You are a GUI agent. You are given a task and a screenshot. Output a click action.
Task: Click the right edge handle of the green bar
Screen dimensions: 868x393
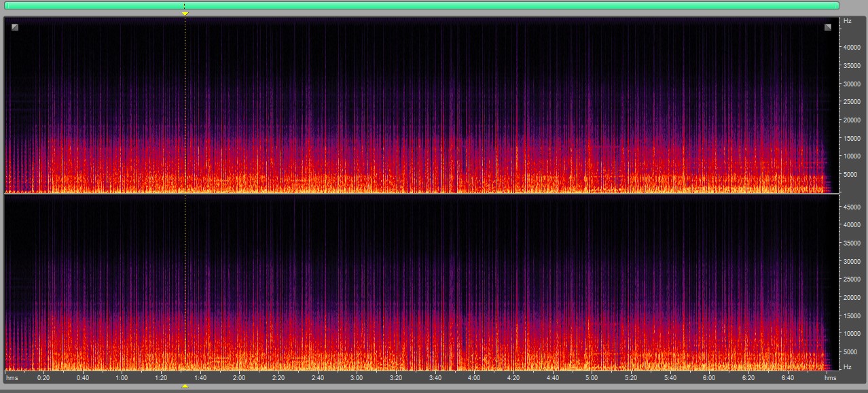[837, 5]
